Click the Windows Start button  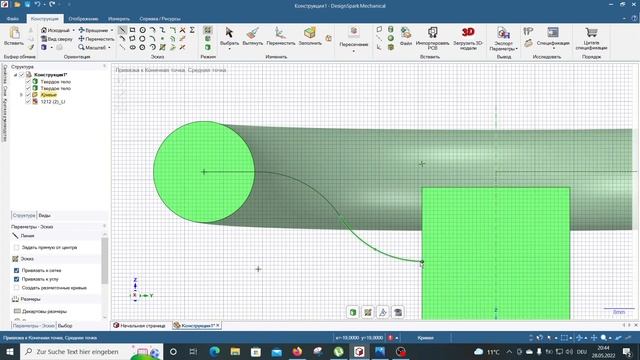10,351
